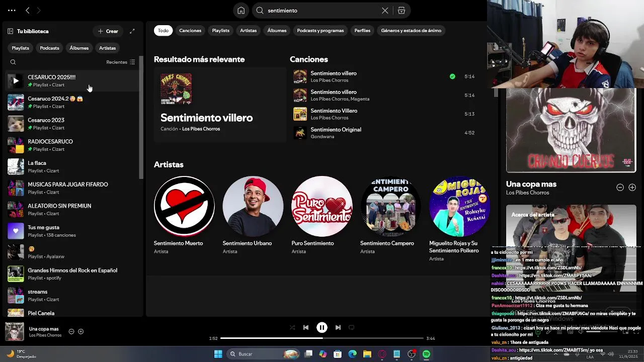Skip to next track
644x362 pixels.
(x=338, y=327)
